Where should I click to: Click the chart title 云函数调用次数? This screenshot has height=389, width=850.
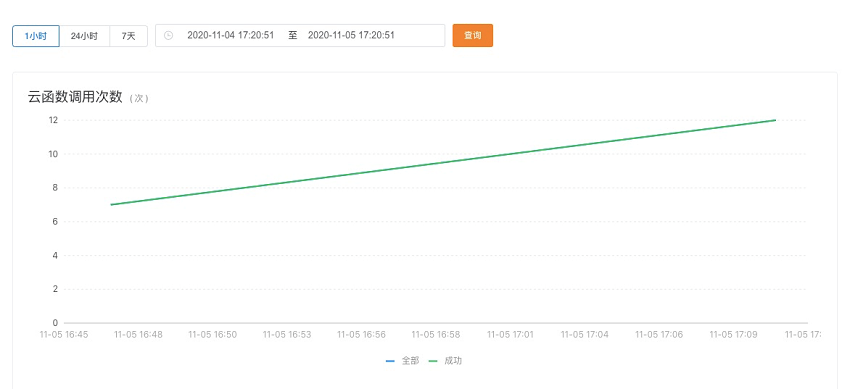(x=75, y=98)
